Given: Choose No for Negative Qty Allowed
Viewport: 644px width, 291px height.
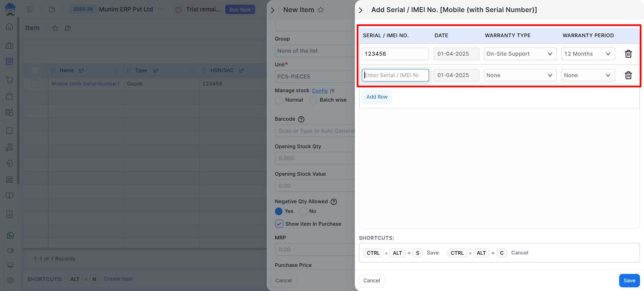Looking at the screenshot, I should click(x=303, y=211).
